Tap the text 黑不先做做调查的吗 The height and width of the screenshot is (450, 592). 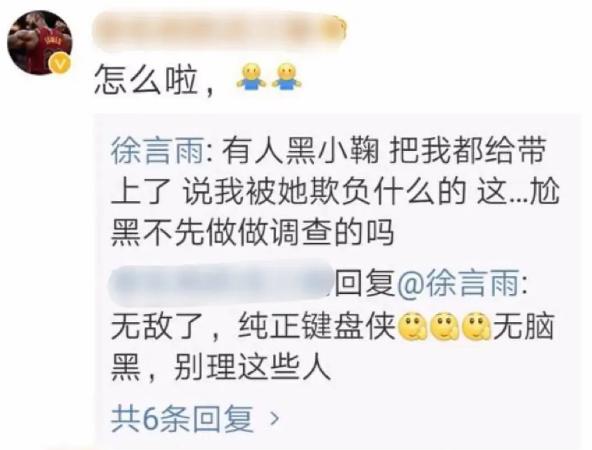coord(252,232)
